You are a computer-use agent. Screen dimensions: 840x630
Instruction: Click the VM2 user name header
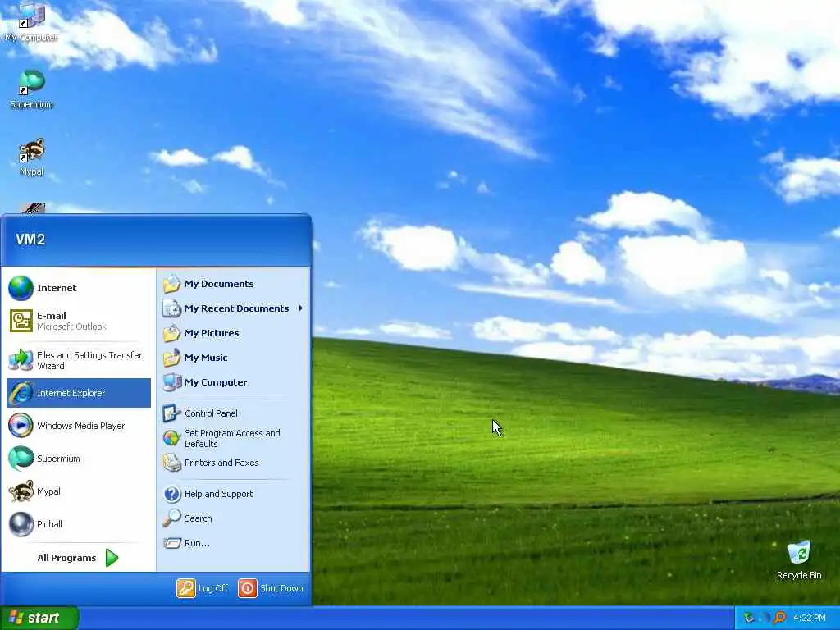[x=30, y=240]
